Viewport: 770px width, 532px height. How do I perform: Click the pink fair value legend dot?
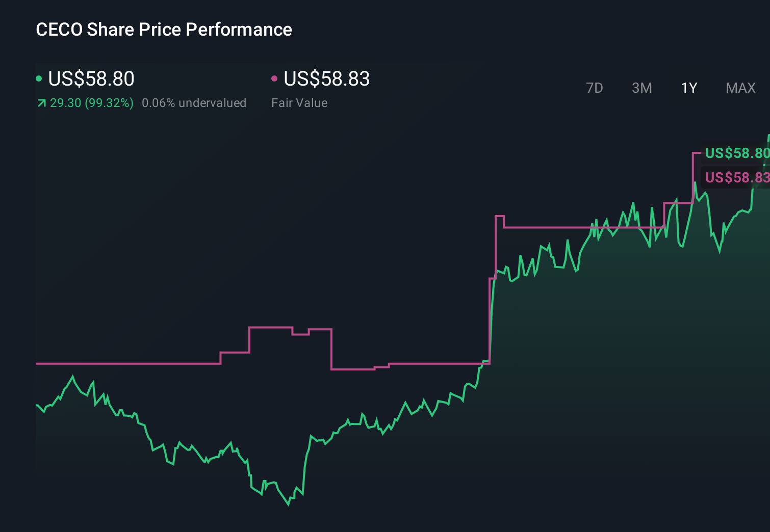(275, 78)
